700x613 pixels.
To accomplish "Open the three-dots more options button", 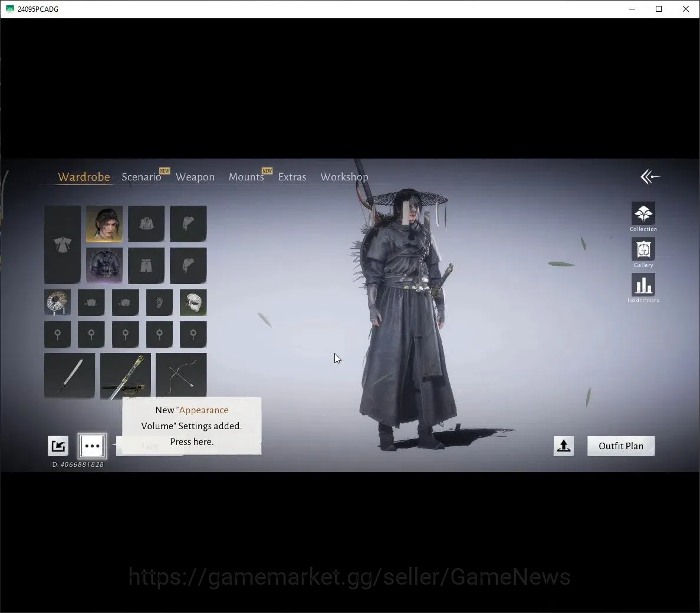I will (92, 446).
